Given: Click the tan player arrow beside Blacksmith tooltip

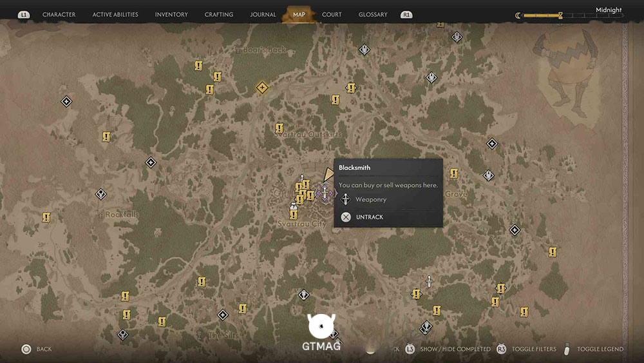Looking at the screenshot, I should [x=328, y=174].
